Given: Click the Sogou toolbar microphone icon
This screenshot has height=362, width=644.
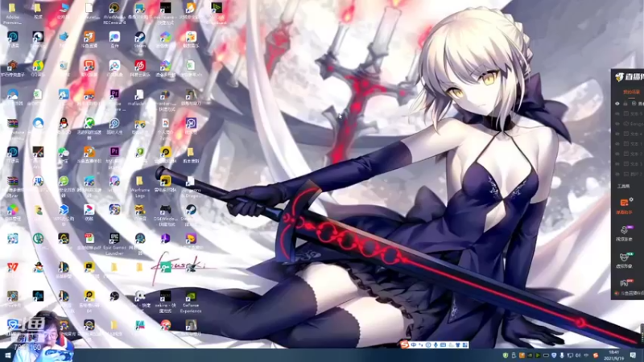Looking at the screenshot, I should (436, 345).
